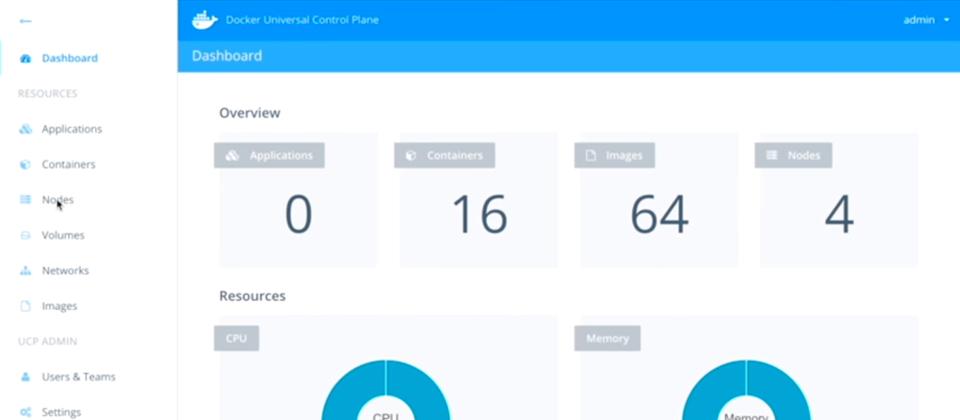Click the images count 64
960x420 pixels.
(659, 215)
